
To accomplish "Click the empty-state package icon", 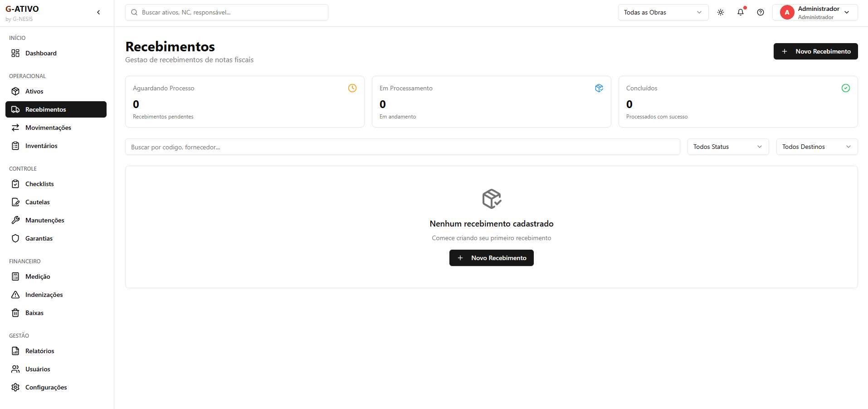I will (x=491, y=199).
